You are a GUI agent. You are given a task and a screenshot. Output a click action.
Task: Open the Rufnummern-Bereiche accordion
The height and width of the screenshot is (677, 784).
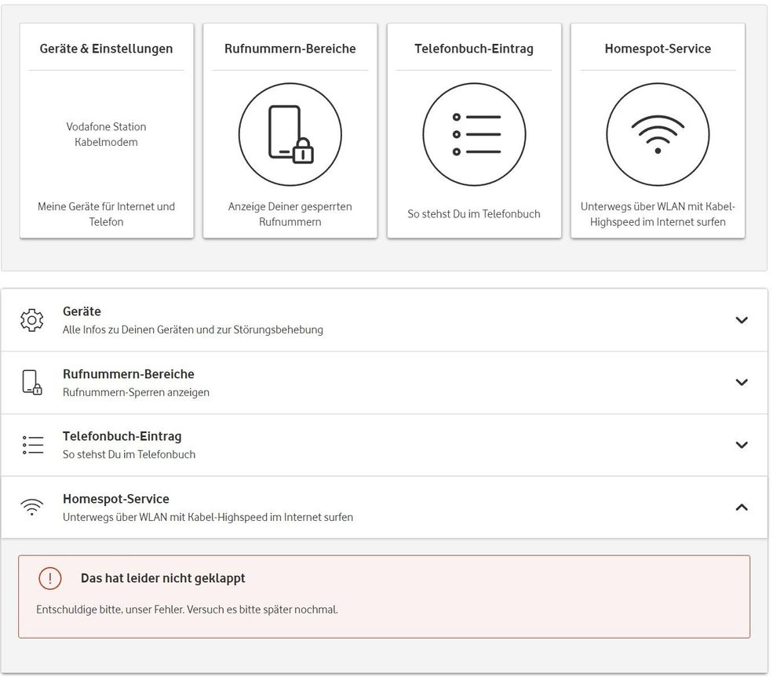coord(741,382)
